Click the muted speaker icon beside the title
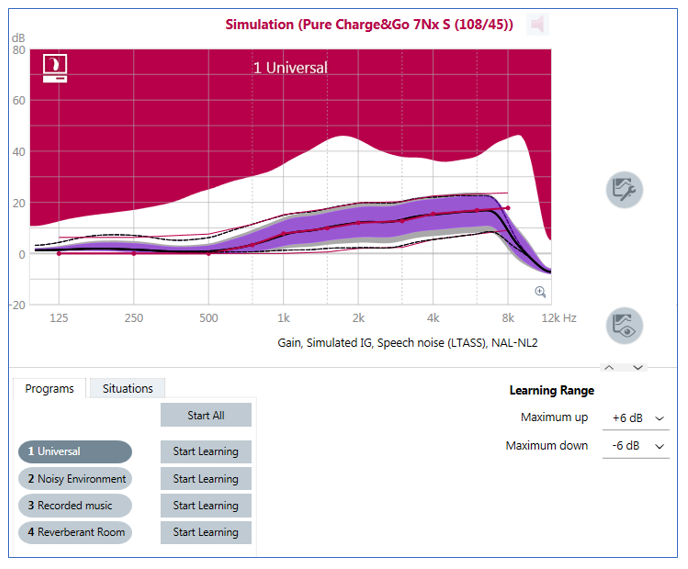This screenshot has height=569, width=688. 538,24
